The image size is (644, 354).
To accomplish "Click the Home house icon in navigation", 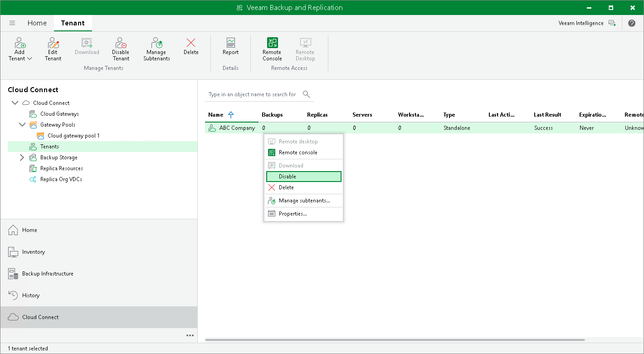I will (x=14, y=230).
